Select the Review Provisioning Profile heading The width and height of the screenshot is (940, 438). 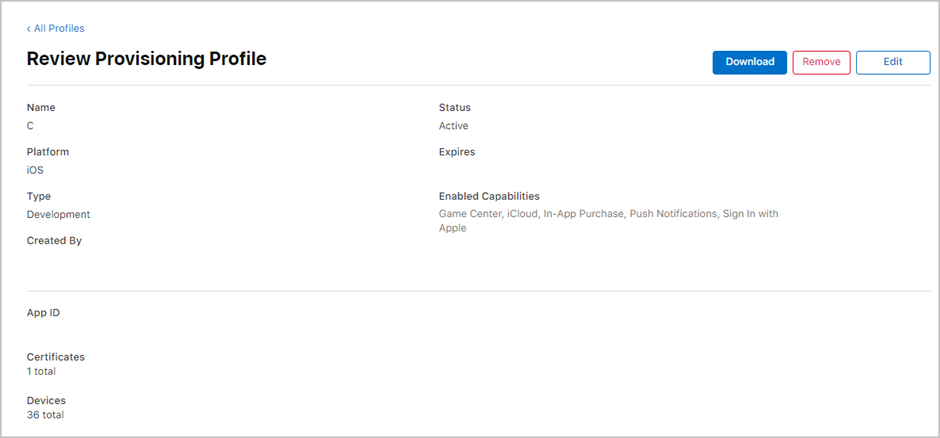tap(147, 59)
